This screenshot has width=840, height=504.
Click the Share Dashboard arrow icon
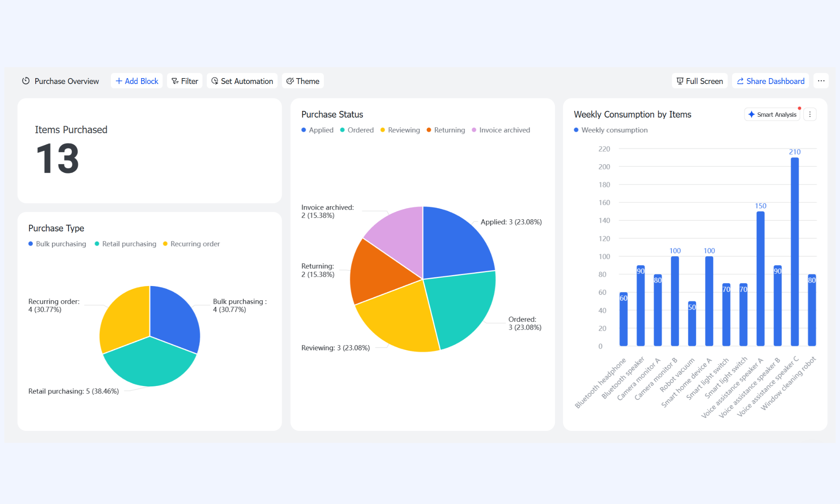pos(740,81)
